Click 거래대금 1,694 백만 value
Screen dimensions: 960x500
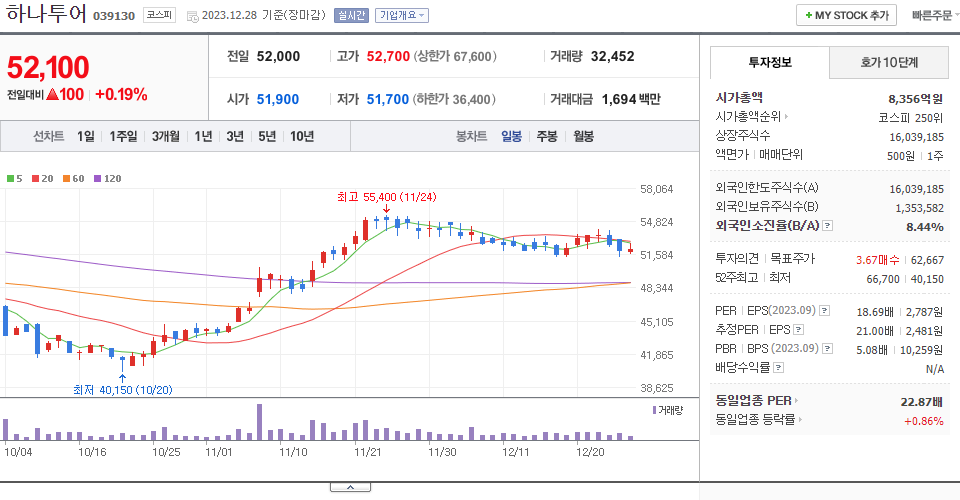[631, 99]
